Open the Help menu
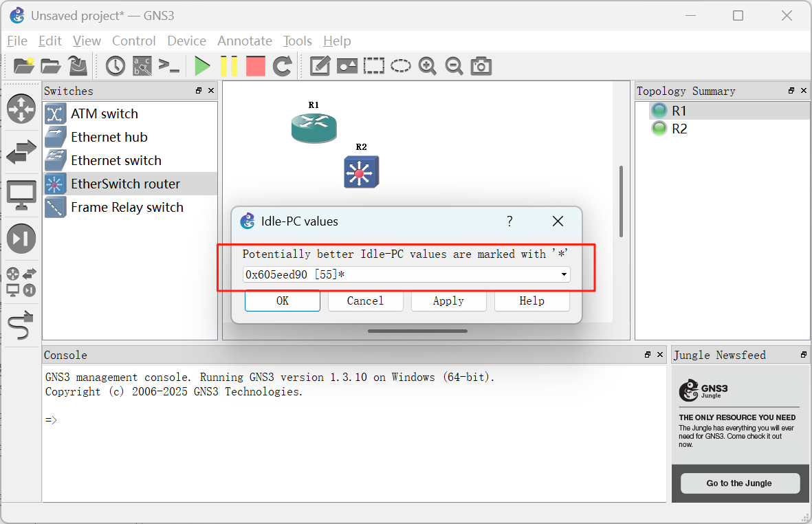The image size is (812, 524). point(337,41)
